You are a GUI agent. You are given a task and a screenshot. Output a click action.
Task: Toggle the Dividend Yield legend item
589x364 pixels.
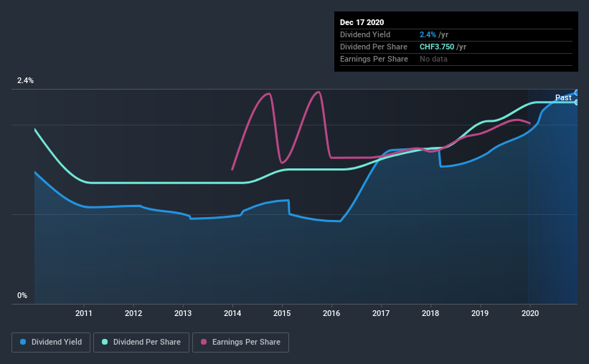point(51,343)
